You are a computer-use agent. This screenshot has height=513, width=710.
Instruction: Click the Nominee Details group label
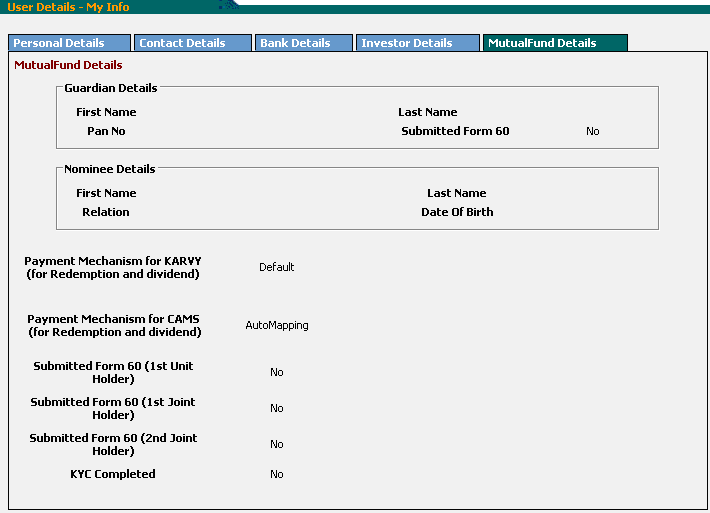point(109,169)
